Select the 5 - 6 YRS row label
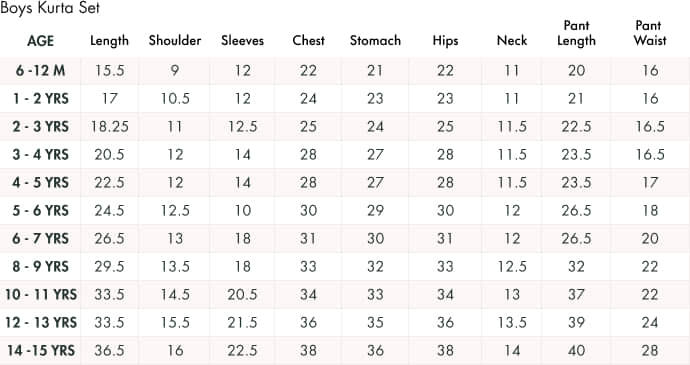Viewport: 690px width, 365px height. pos(40,210)
